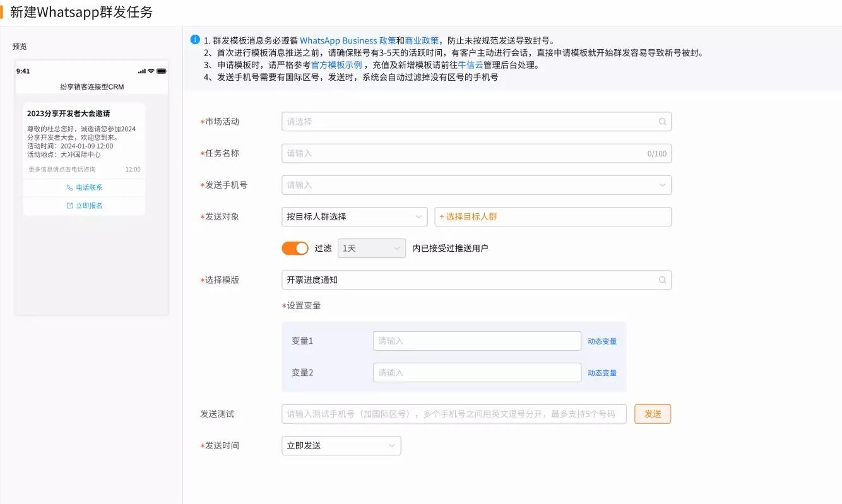Viewport: 842px width, 504px height.
Task: Click 立即报名 button in preview
Action: 84,206
